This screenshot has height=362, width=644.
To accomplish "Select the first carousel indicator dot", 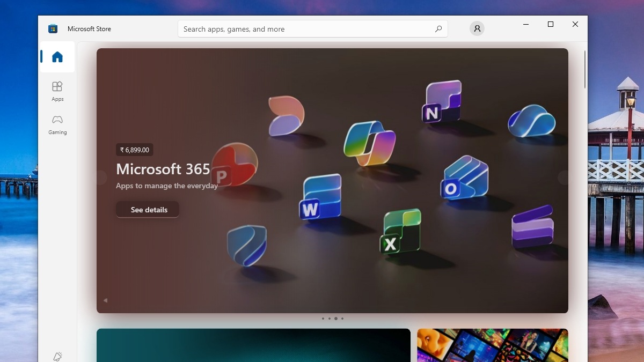I will pyautogui.click(x=323, y=318).
